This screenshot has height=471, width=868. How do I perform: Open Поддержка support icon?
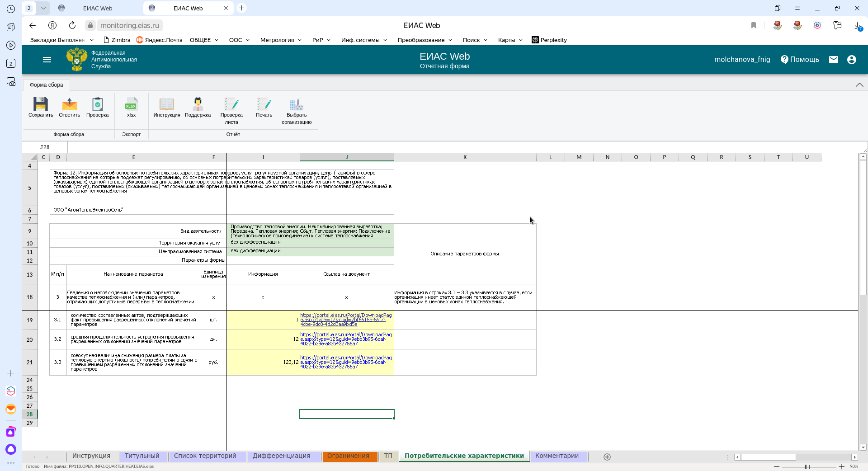pyautogui.click(x=198, y=105)
